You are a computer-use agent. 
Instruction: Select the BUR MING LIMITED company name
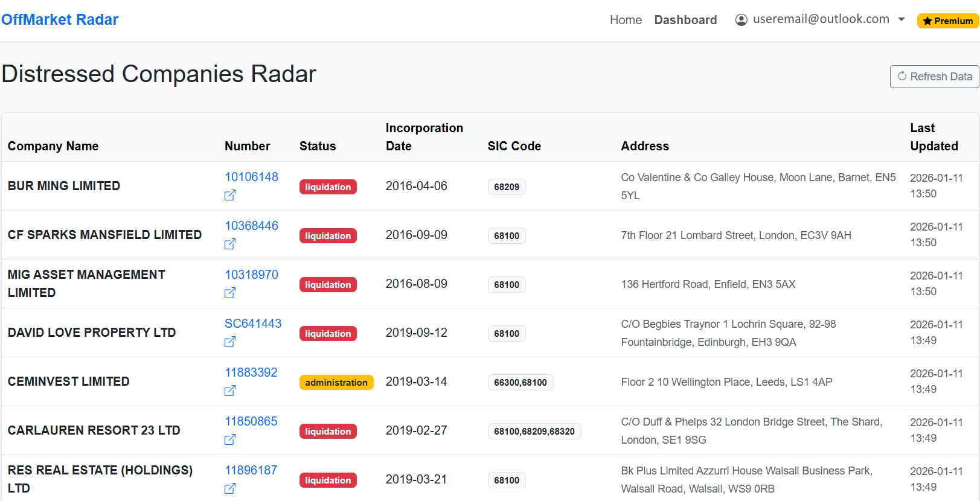[x=64, y=186]
